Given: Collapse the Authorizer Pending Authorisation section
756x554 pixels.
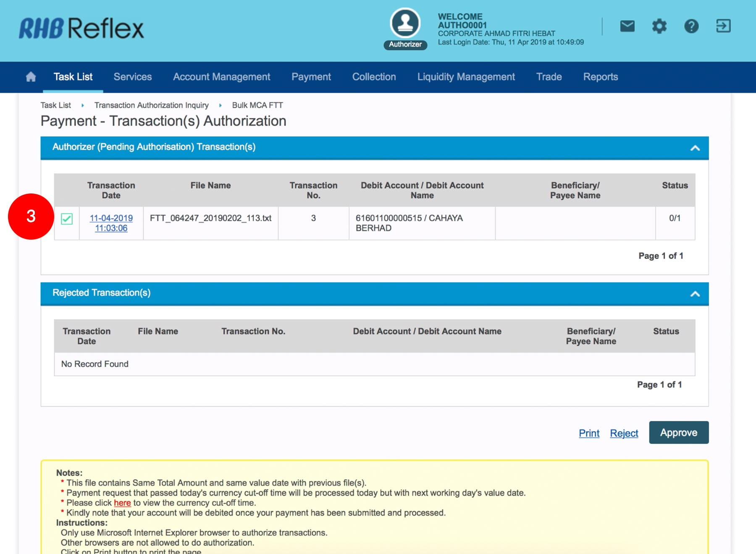Looking at the screenshot, I should [x=695, y=148].
